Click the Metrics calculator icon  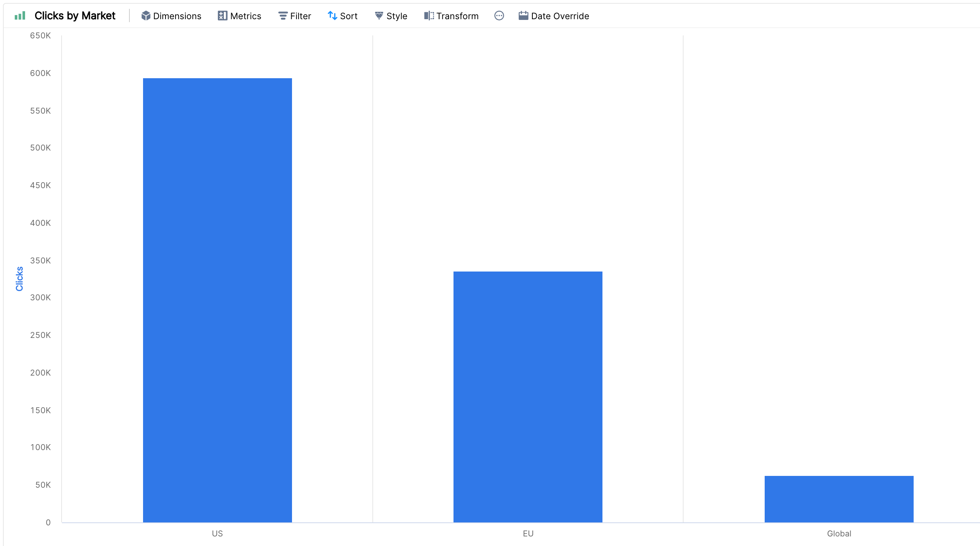223,15
